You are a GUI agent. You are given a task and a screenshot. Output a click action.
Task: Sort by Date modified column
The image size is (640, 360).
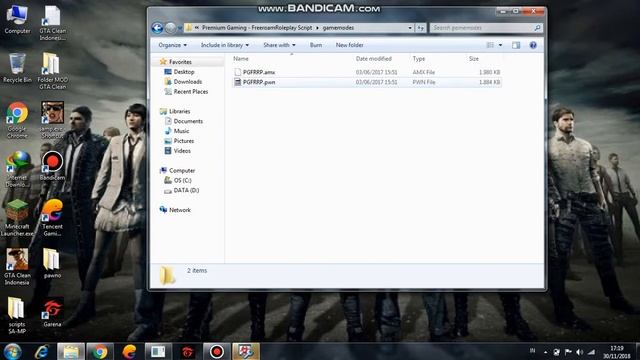click(x=373, y=59)
